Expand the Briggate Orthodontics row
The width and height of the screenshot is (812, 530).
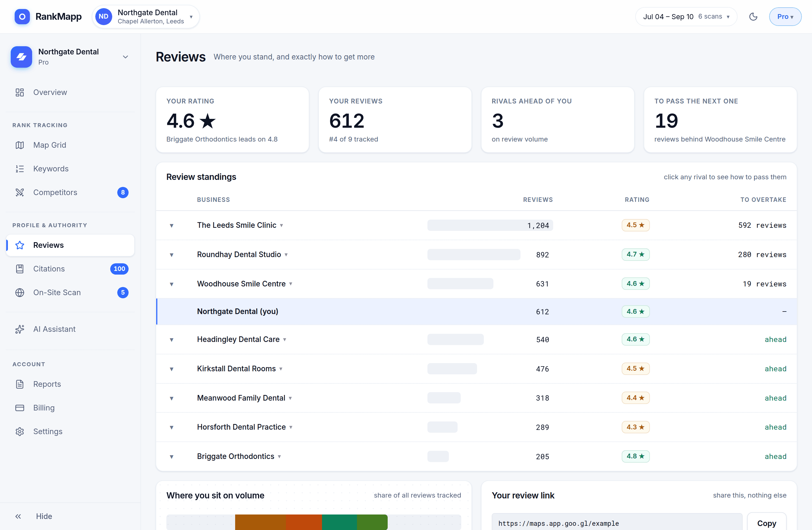tap(172, 457)
